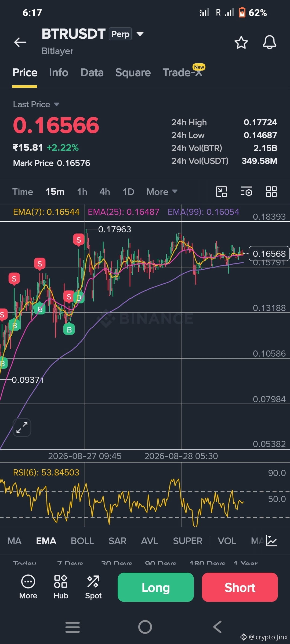Open chart settings list icon
Image resolution: width=290 pixels, height=644 pixels.
(x=246, y=192)
